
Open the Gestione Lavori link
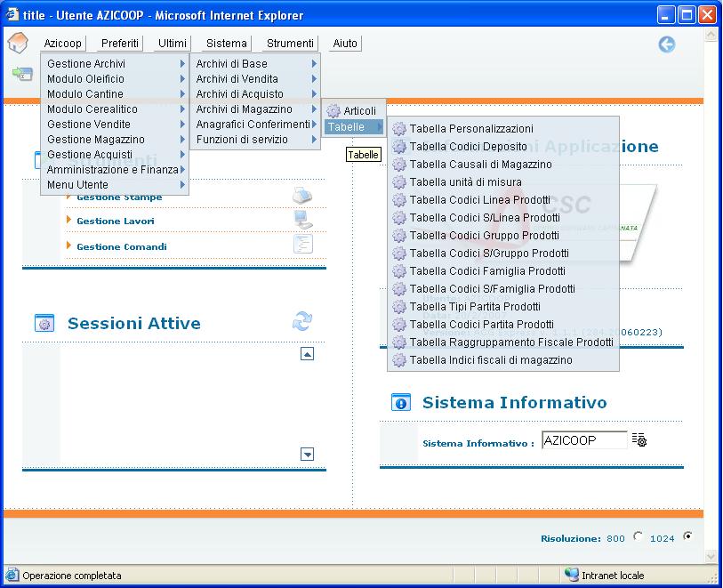[116, 221]
